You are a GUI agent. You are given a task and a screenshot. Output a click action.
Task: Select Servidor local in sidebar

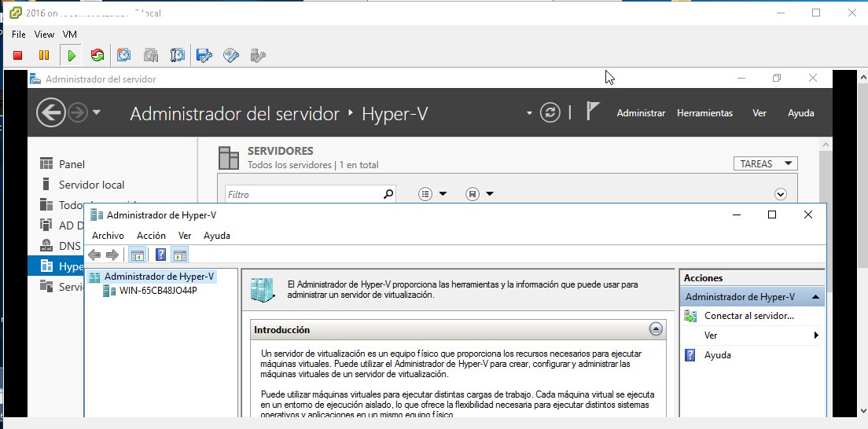(x=91, y=185)
